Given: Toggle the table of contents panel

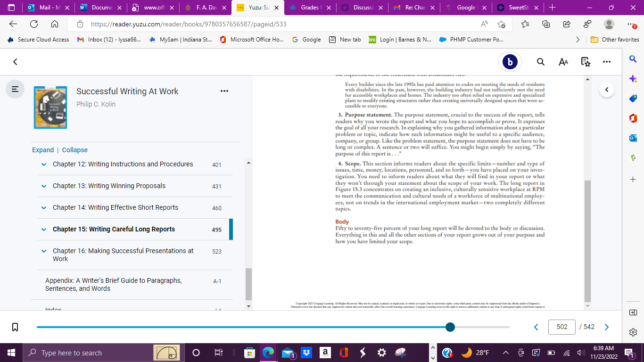Looking at the screenshot, I should coord(15,89).
